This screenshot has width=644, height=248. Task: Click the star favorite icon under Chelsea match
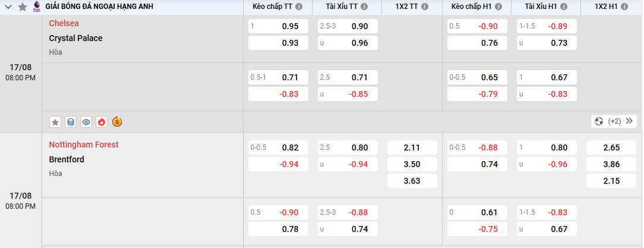(55, 122)
